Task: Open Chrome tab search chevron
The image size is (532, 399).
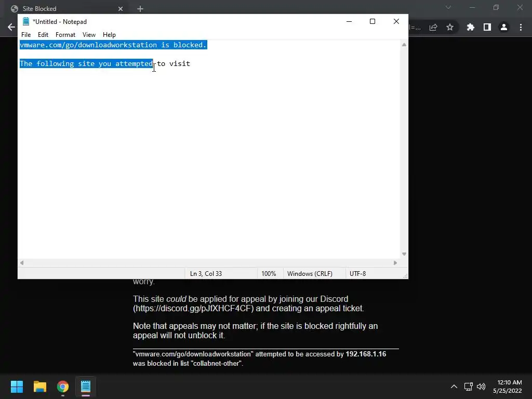Action: (448, 7)
